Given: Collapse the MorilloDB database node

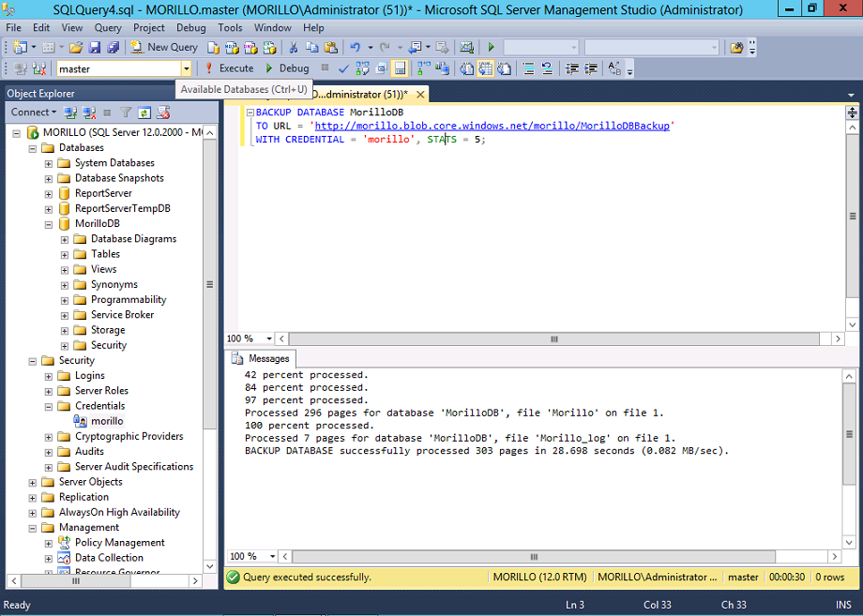Looking at the screenshot, I should [49, 224].
